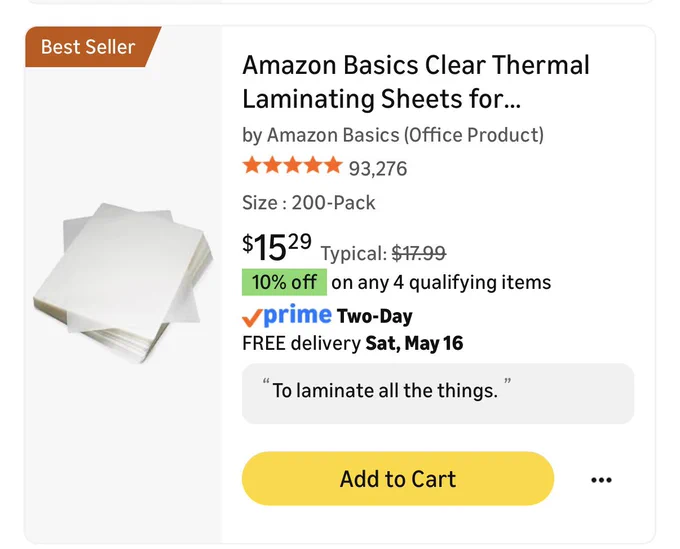
Task: Click the closing quotation mark icon in review box
Action: [x=507, y=382]
